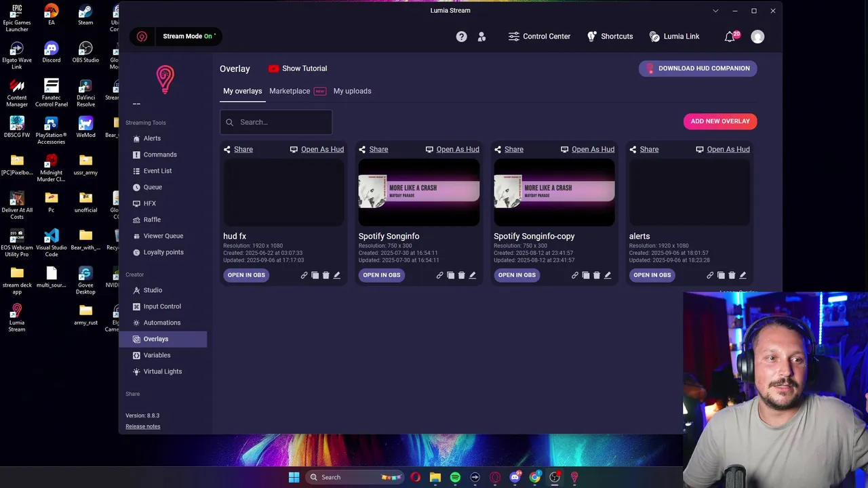Viewport: 868px width, 488px height.
Task: Open the profile avatar menu
Action: coord(757,37)
